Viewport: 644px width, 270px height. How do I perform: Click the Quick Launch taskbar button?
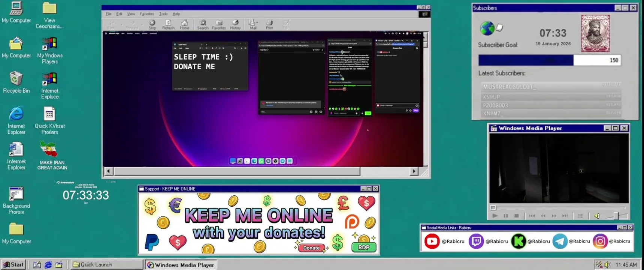point(107,264)
